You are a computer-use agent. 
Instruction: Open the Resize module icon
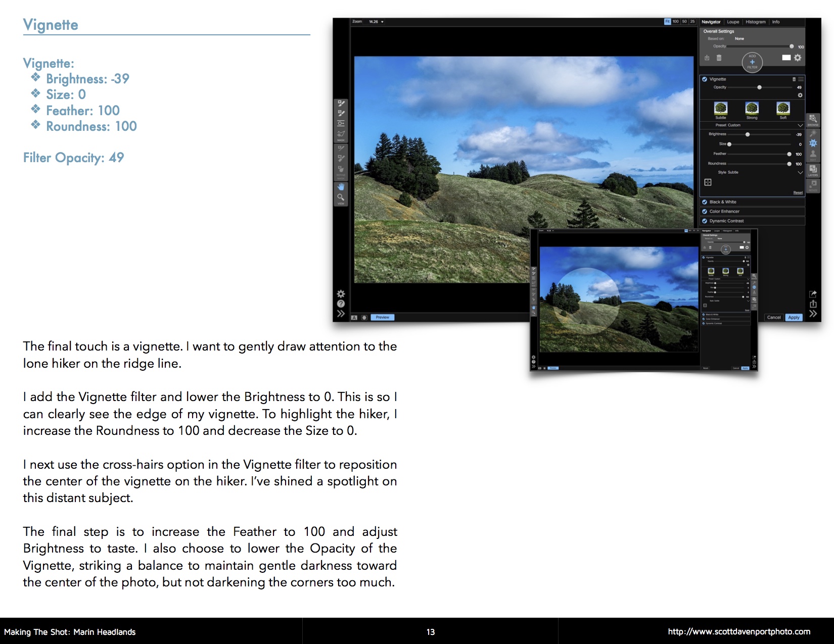[813, 185]
